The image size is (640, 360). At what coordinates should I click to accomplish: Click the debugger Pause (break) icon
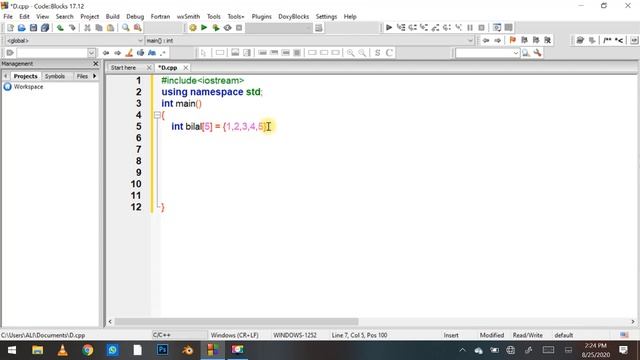[470, 28]
